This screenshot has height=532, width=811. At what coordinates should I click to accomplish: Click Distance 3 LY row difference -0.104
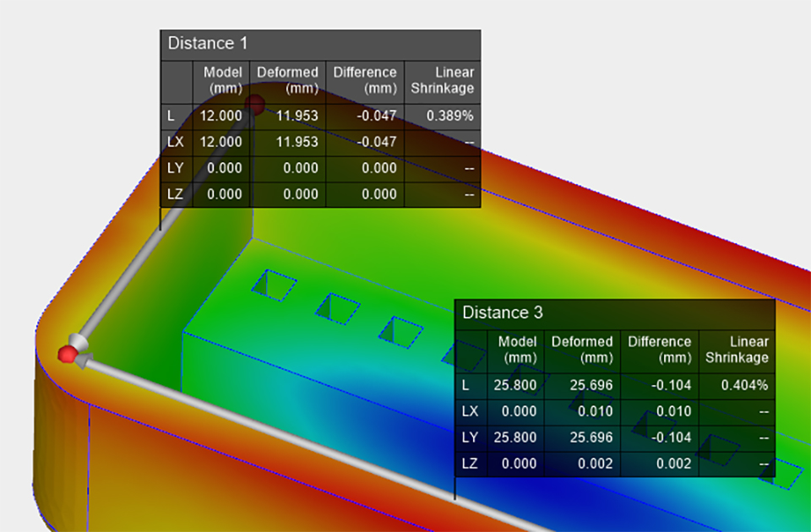click(672, 437)
